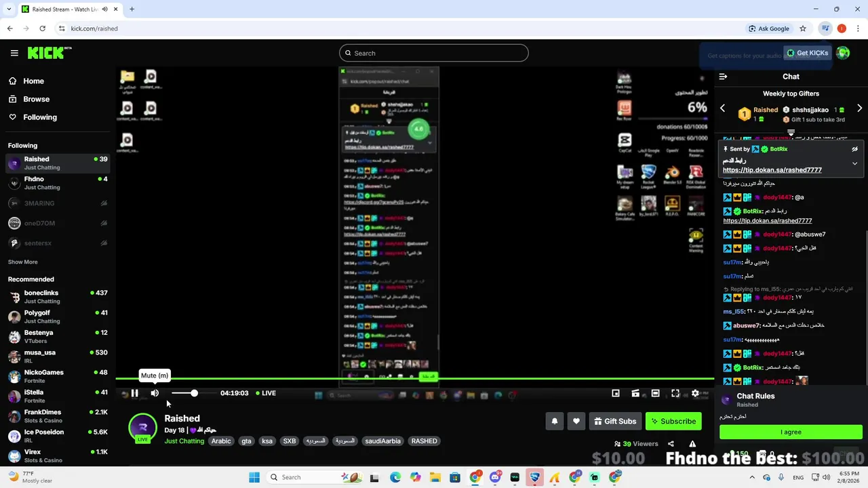Open BotRix tip link in chat
The width and height of the screenshot is (868, 488).
pyautogui.click(x=767, y=220)
